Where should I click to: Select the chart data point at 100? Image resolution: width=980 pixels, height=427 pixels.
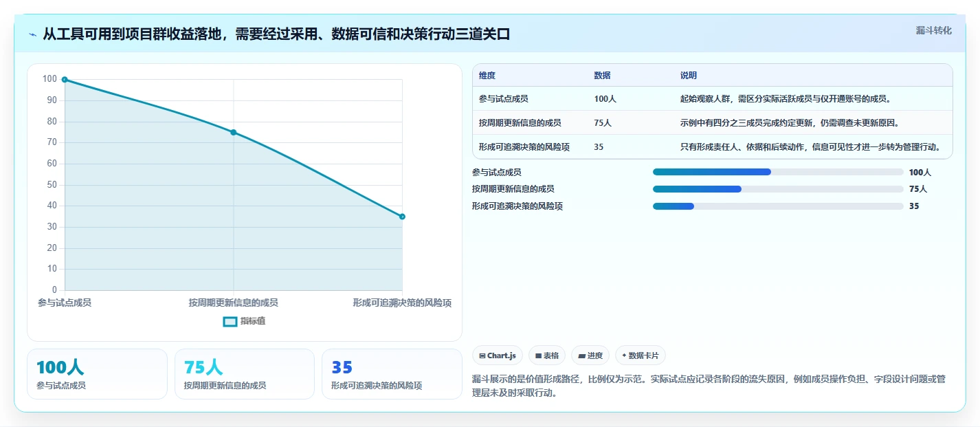pos(65,80)
